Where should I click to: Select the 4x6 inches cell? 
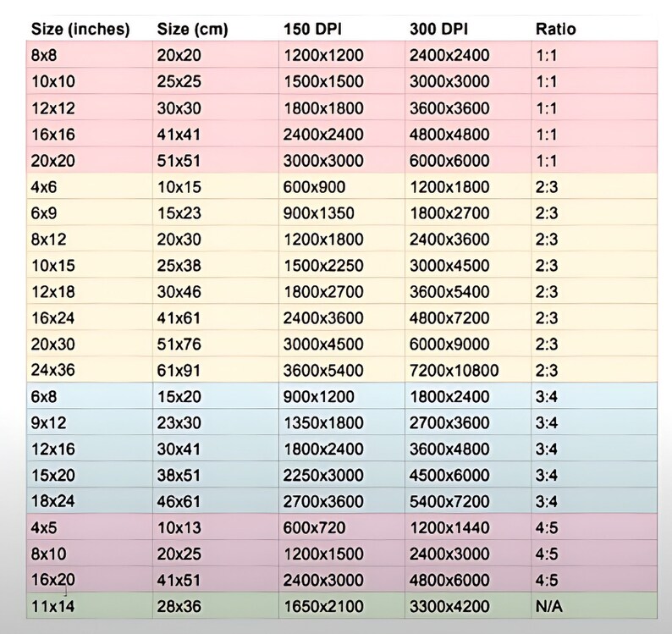[x=89, y=187]
